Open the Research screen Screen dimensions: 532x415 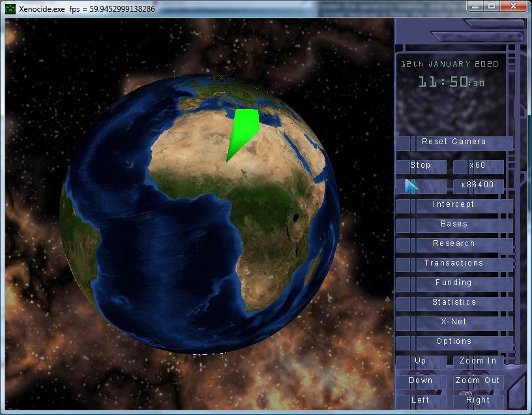coord(454,244)
